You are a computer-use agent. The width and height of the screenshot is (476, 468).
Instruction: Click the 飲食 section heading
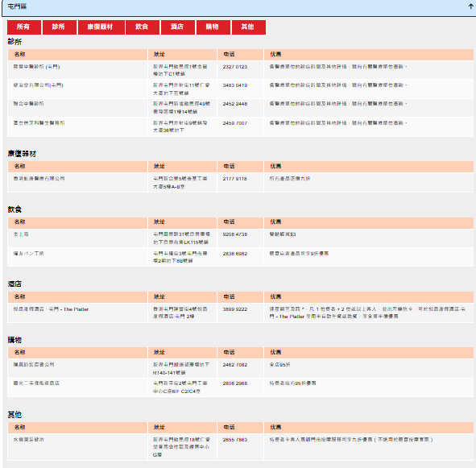click(14, 209)
